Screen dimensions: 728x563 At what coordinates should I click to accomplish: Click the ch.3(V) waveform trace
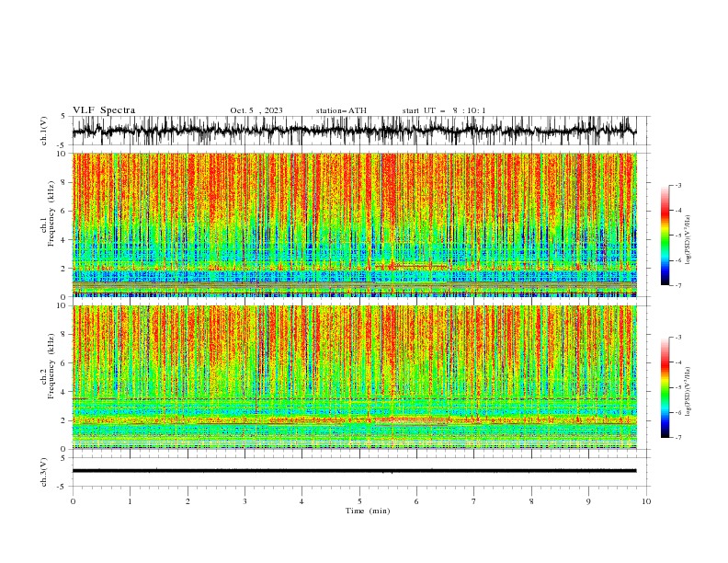354,471
